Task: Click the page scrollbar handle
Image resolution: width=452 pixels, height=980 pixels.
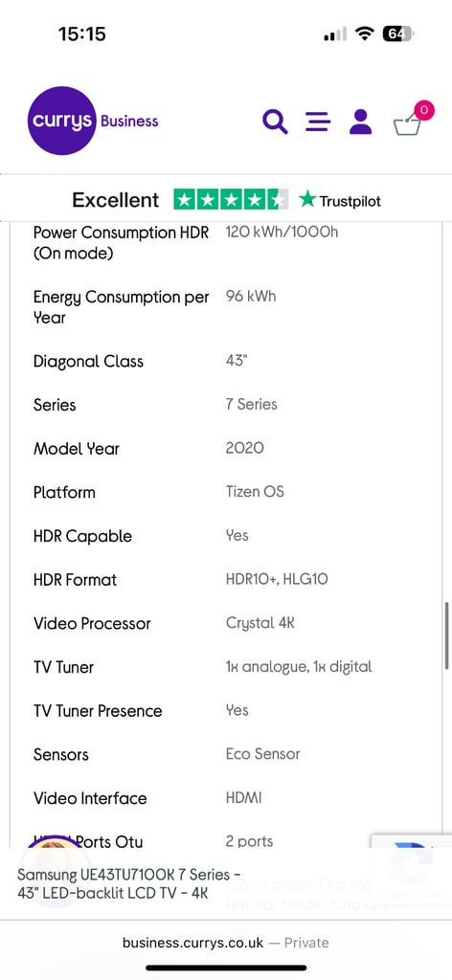Action: pyautogui.click(x=447, y=635)
